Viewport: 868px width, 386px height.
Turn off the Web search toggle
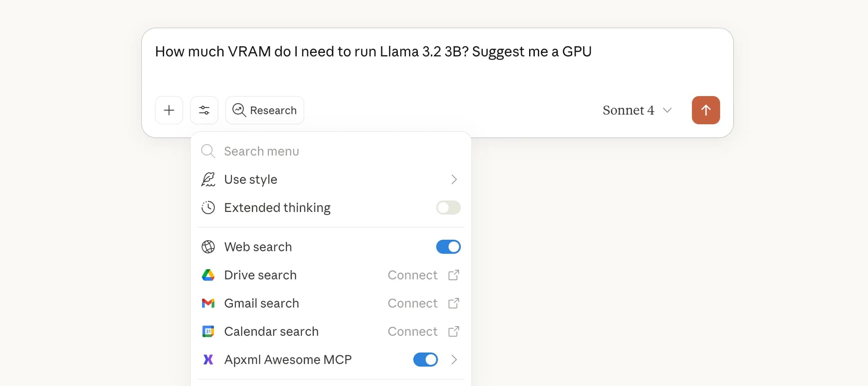coord(448,247)
